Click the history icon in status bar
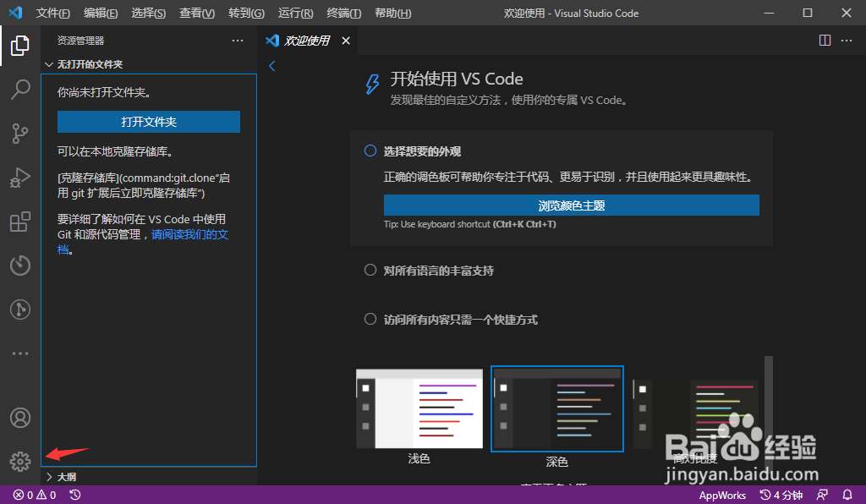866x504 pixels. coord(75,496)
